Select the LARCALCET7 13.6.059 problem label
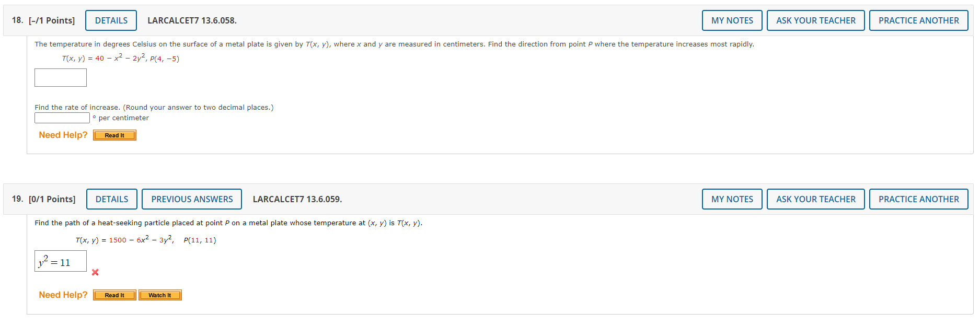 (297, 199)
